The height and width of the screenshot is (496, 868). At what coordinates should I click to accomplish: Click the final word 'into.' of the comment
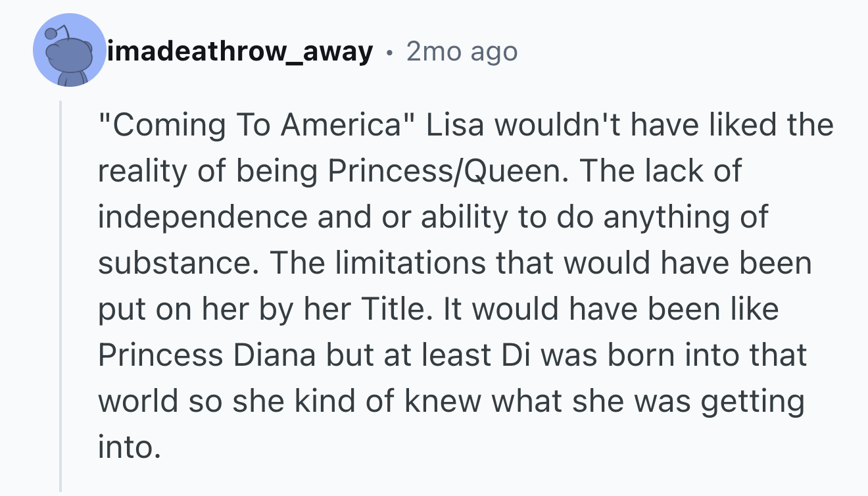[x=129, y=447]
